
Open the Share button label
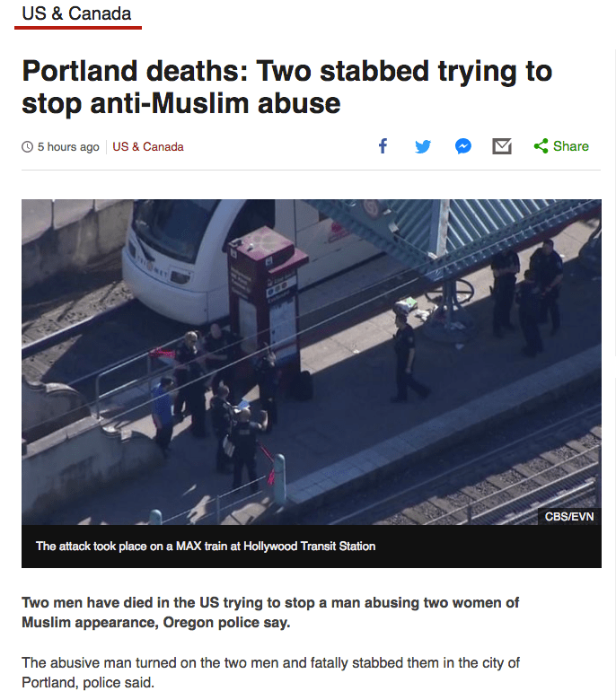571,146
